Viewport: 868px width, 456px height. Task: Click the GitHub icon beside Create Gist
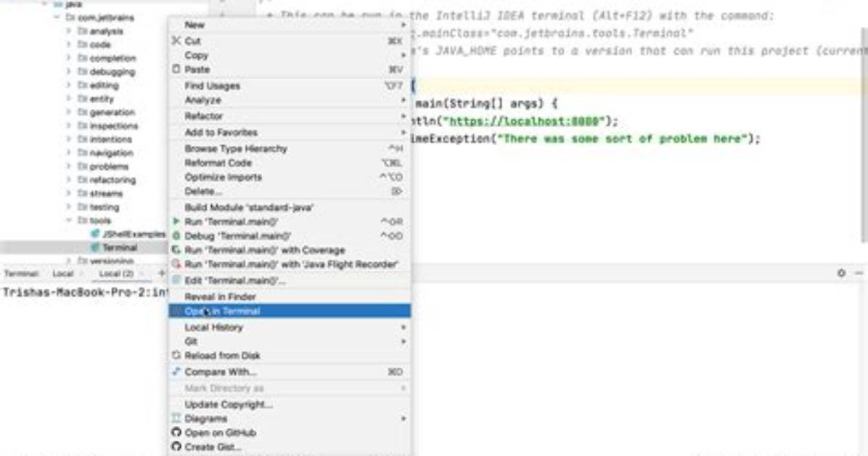point(176,447)
